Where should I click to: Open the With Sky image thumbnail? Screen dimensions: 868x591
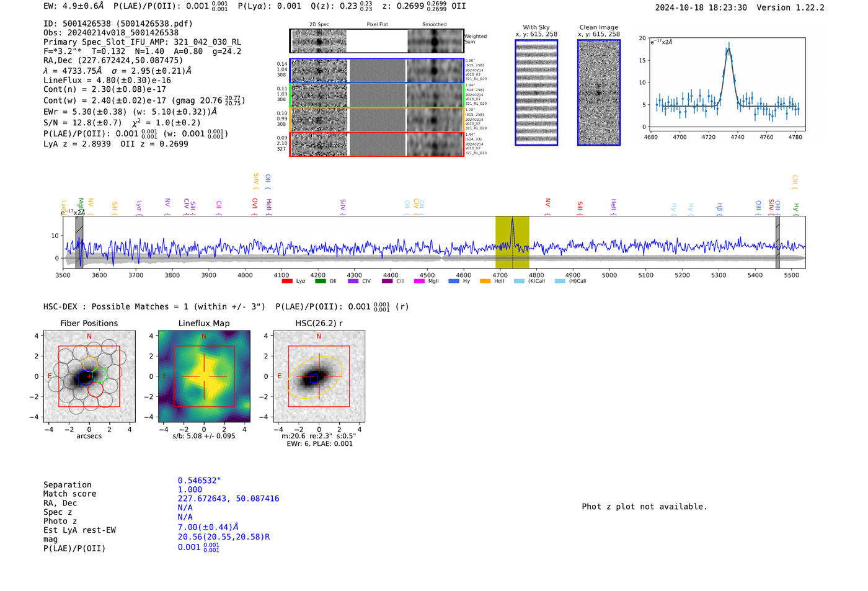(x=536, y=92)
